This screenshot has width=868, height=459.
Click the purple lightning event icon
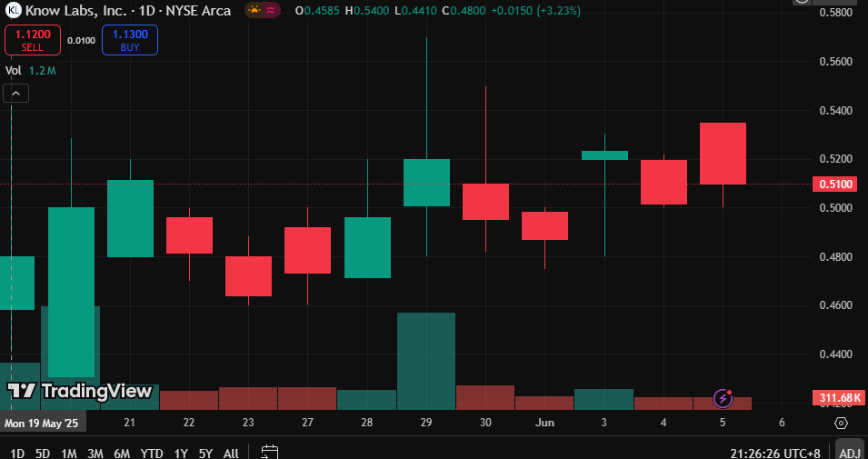click(723, 397)
